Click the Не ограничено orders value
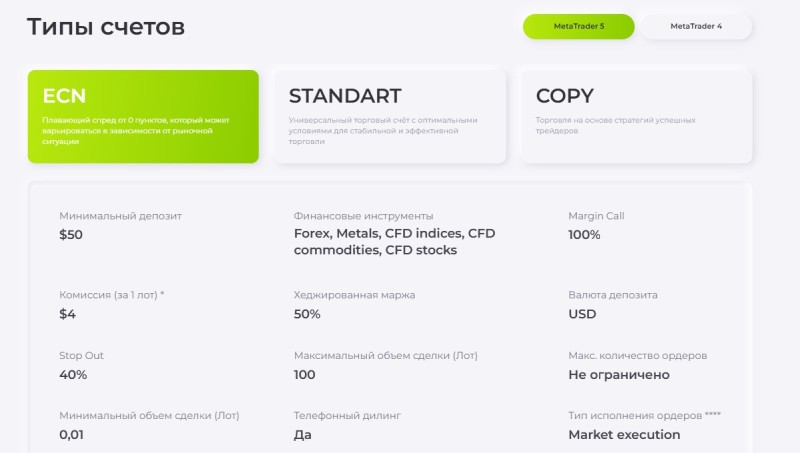The height and width of the screenshot is (453, 800). (x=619, y=374)
